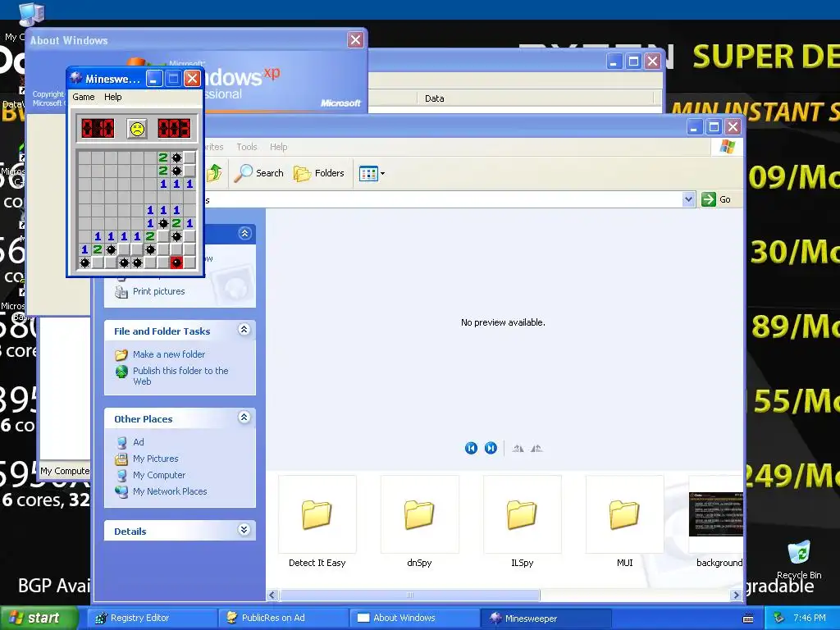The height and width of the screenshot is (630, 840).
Task: Click Make a new folder link
Action: tap(169, 354)
